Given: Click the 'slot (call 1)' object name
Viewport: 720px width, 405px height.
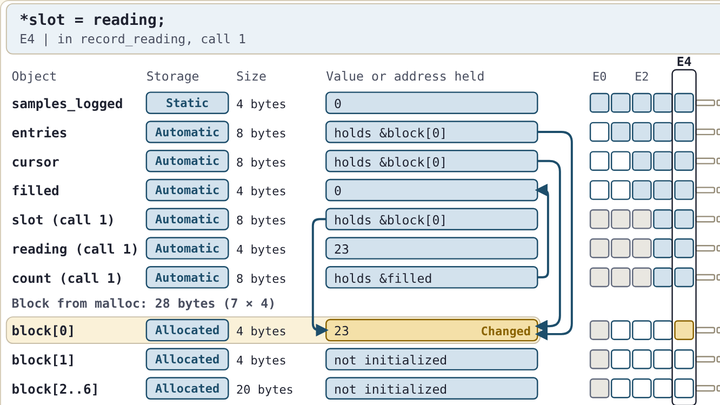Looking at the screenshot, I should pyautogui.click(x=63, y=220).
